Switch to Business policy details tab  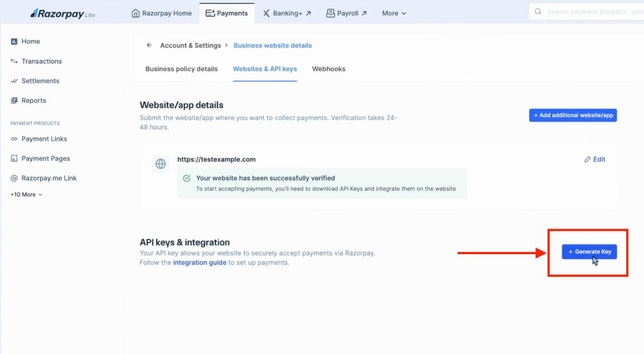pyautogui.click(x=182, y=69)
